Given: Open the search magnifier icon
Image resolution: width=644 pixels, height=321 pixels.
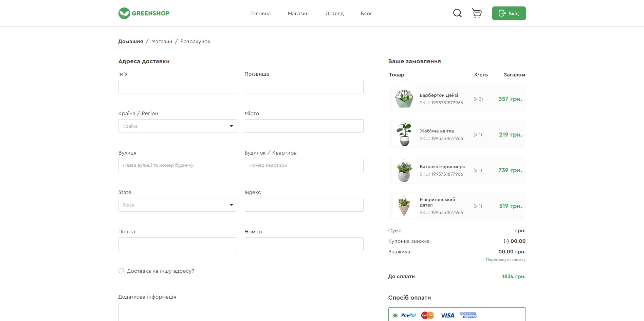Looking at the screenshot, I should pyautogui.click(x=457, y=13).
